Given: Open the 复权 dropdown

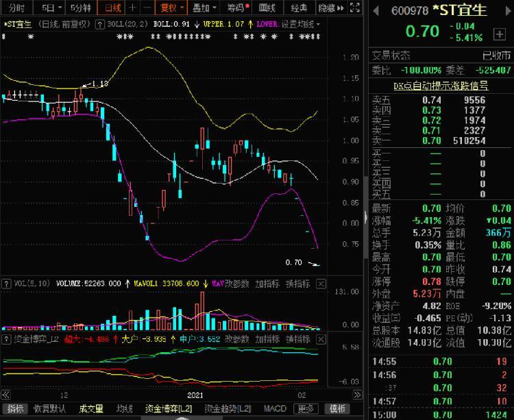Looking at the screenshot, I should point(171,8).
